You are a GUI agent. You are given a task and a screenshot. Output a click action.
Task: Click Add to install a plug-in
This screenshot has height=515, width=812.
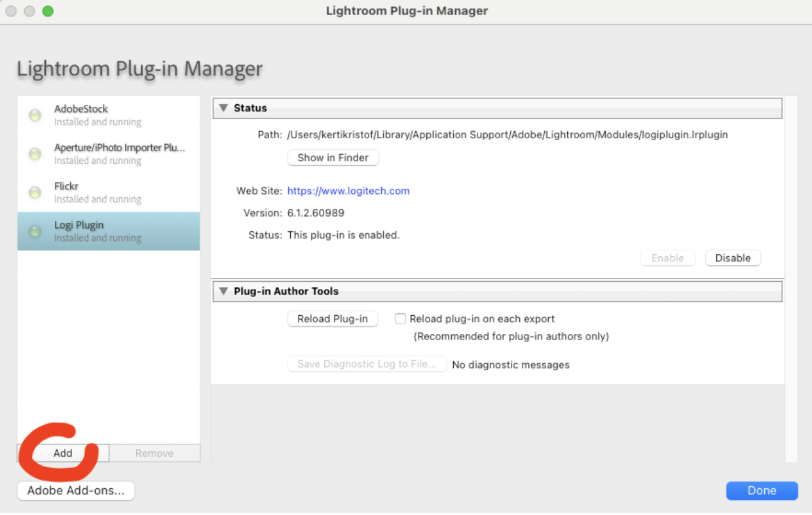click(63, 453)
